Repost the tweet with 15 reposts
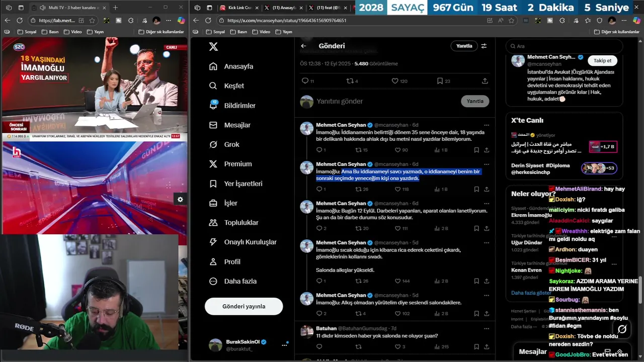The width and height of the screenshot is (644, 362). [361, 150]
